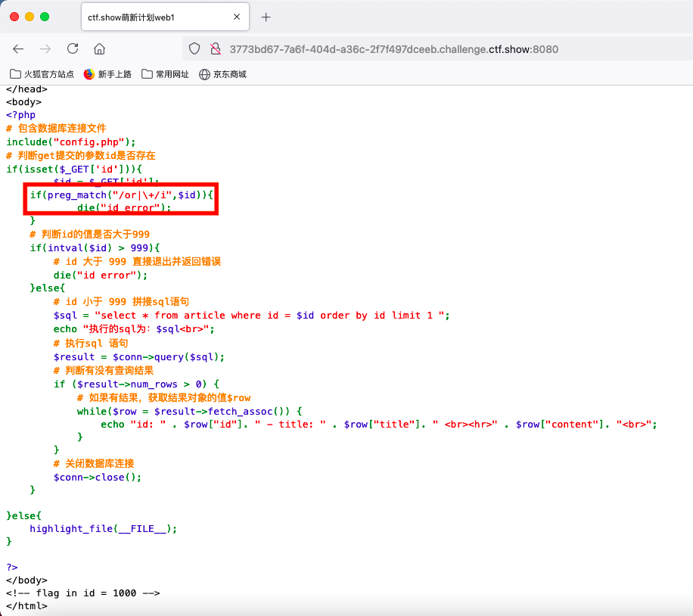The image size is (693, 616).
Task: Click the </html> closing tag
Action: (x=26, y=606)
